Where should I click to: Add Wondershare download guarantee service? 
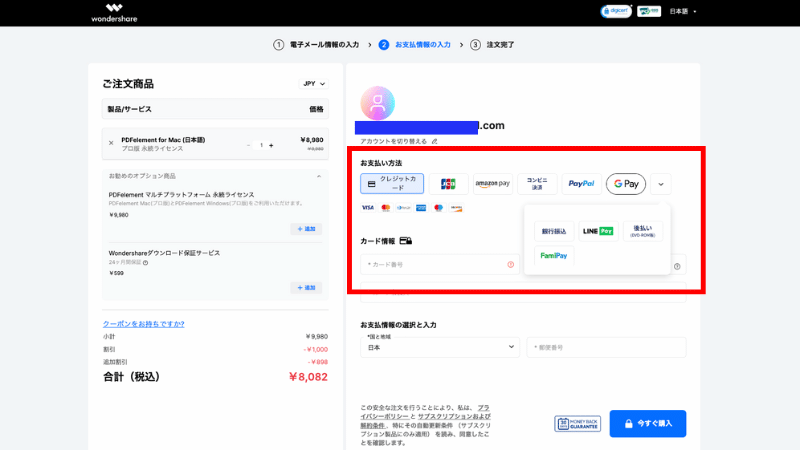pyautogui.click(x=306, y=288)
